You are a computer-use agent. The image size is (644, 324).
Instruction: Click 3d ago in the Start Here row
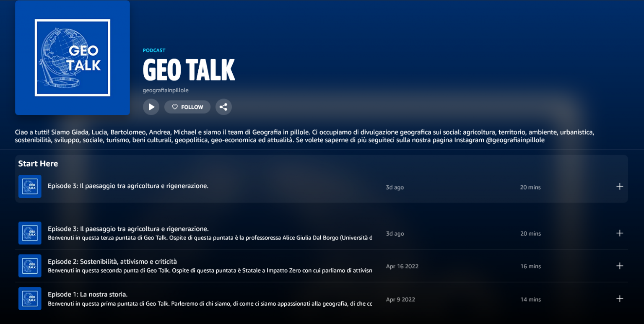coord(395,187)
